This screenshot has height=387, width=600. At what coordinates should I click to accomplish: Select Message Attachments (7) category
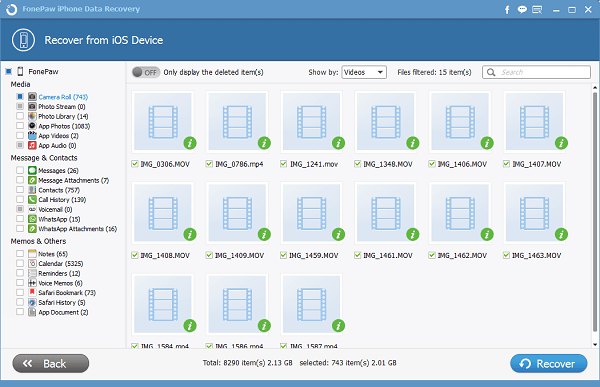(73, 180)
